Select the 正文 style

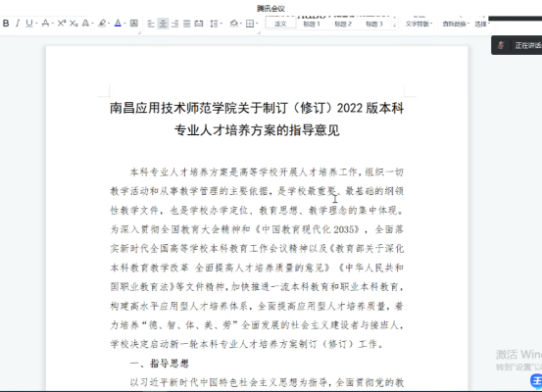pyautogui.click(x=280, y=24)
